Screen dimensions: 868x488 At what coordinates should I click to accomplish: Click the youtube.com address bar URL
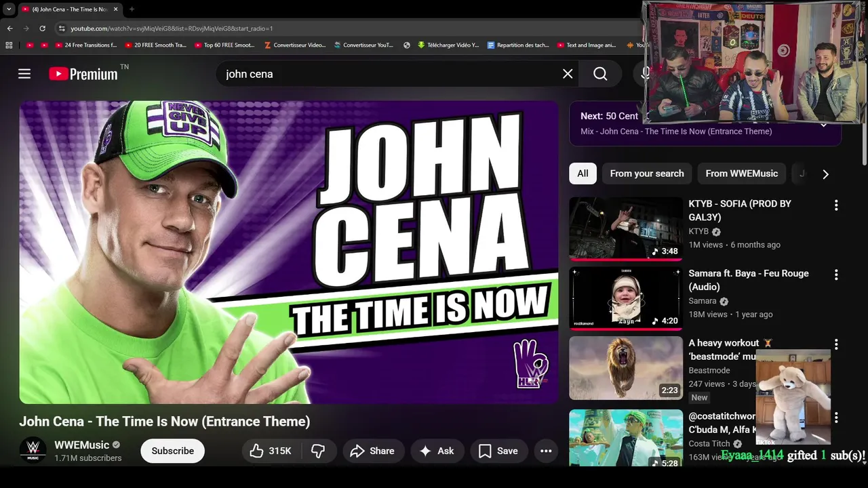(x=172, y=28)
